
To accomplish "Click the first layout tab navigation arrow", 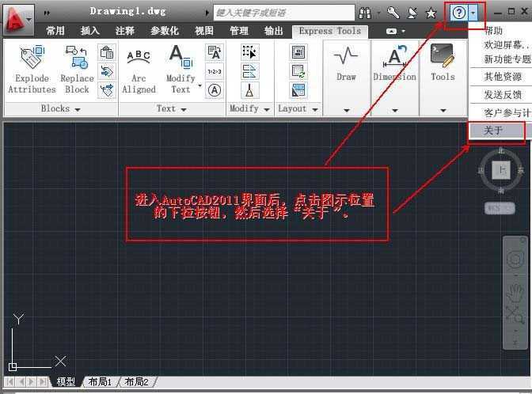I will pyautogui.click(x=10, y=382).
